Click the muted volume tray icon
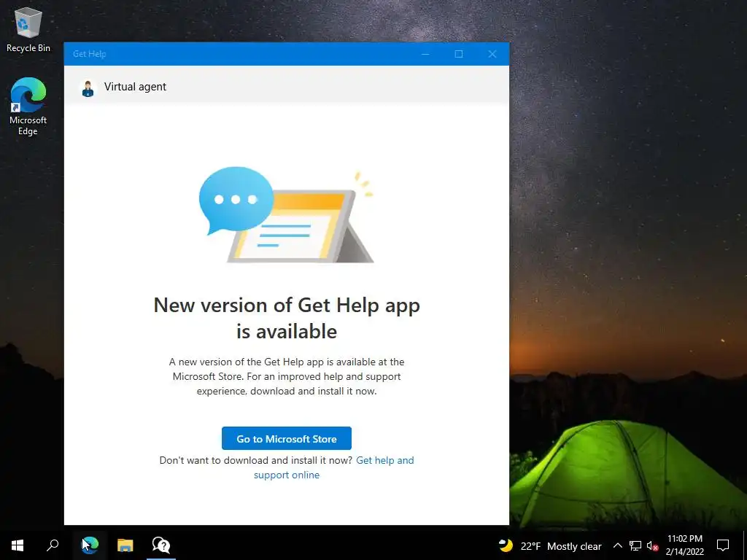This screenshot has height=560, width=747. pos(652,545)
